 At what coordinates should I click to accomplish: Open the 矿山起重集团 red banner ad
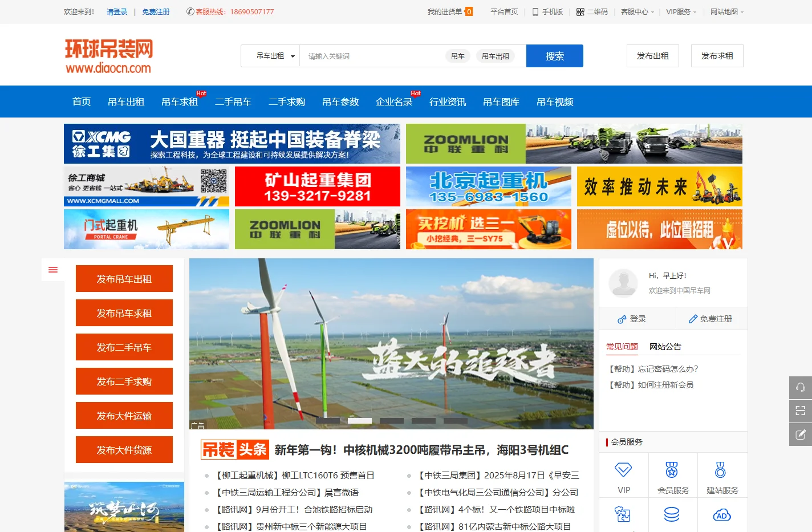(318, 186)
